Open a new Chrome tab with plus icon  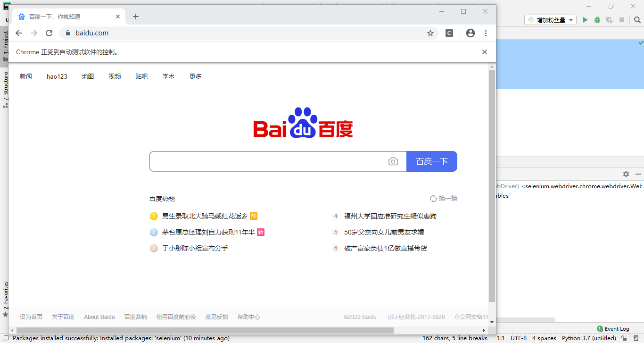click(136, 17)
